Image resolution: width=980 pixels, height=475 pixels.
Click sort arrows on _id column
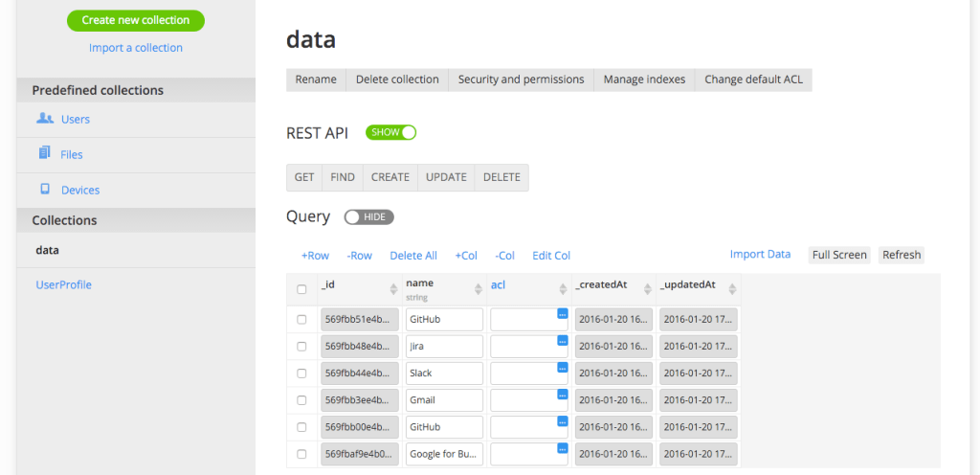pyautogui.click(x=392, y=288)
